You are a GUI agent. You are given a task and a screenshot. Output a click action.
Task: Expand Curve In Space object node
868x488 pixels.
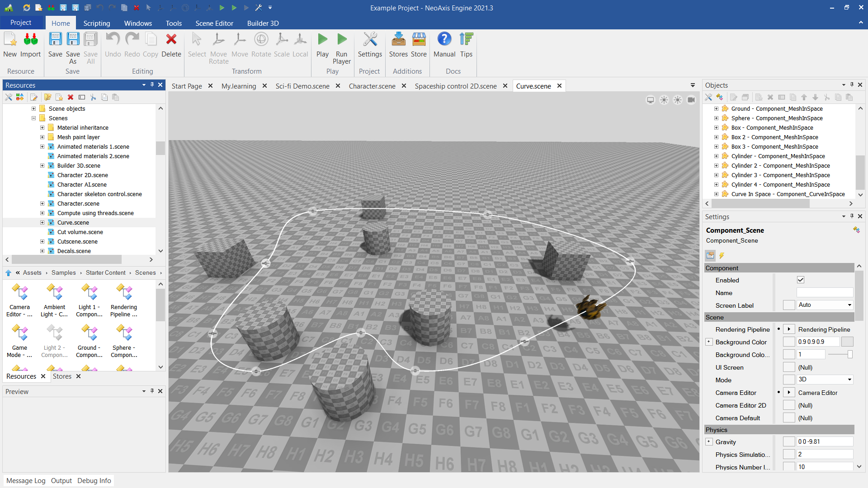(716, 194)
